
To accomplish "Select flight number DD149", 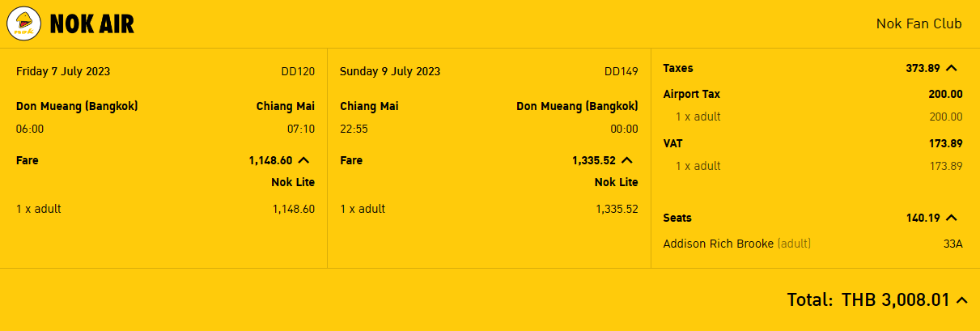I will click(622, 71).
